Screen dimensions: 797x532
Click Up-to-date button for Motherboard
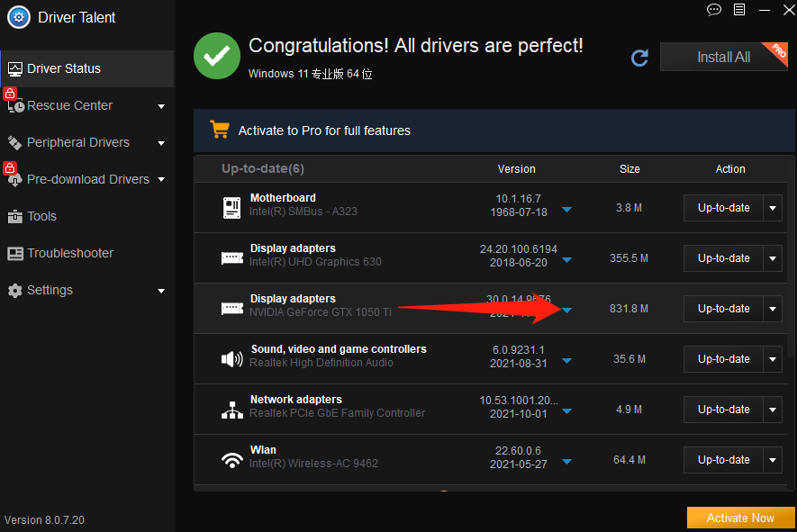[x=723, y=208]
